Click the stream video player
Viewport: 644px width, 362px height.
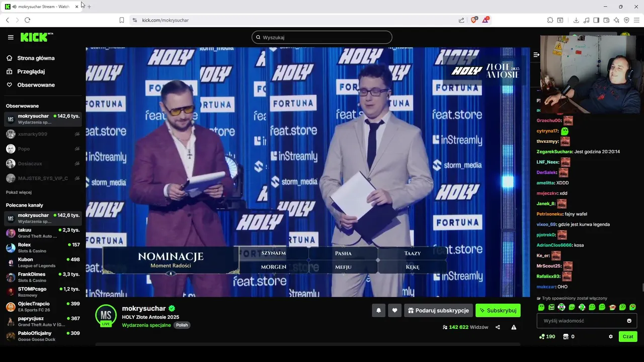point(307,172)
